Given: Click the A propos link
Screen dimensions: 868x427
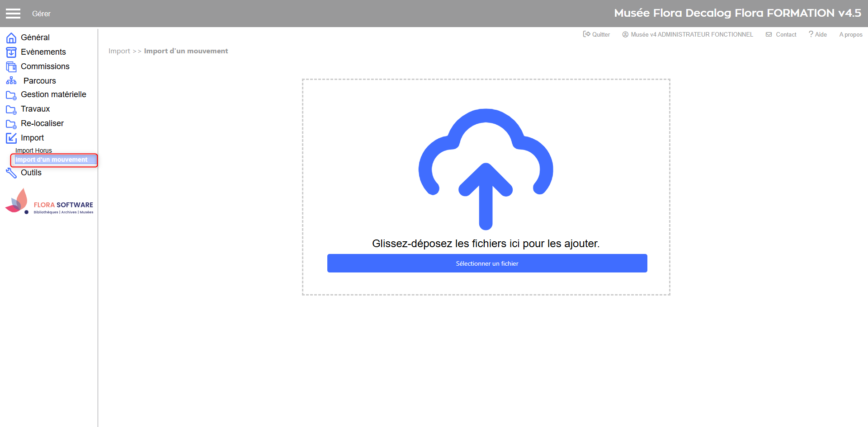Looking at the screenshot, I should (850, 34).
